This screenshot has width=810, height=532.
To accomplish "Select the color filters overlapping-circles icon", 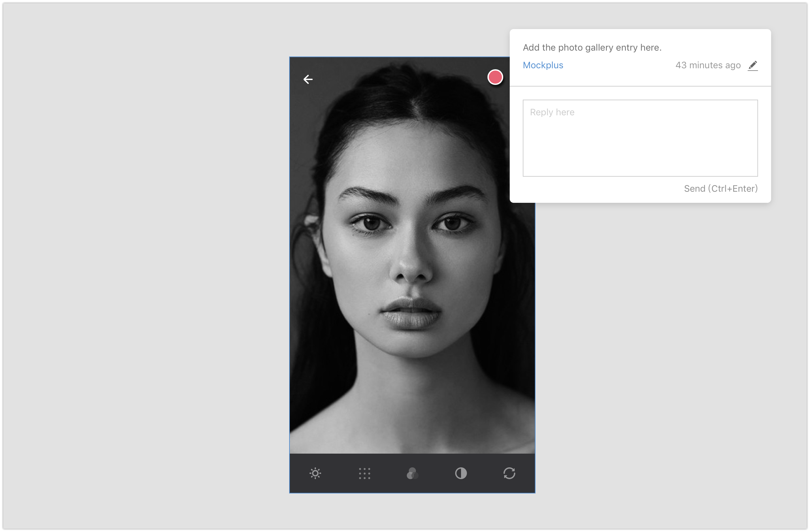I will [x=412, y=473].
